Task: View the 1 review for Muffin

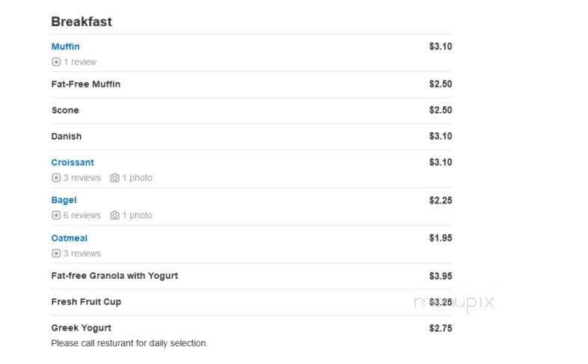Action: pyautogui.click(x=80, y=62)
